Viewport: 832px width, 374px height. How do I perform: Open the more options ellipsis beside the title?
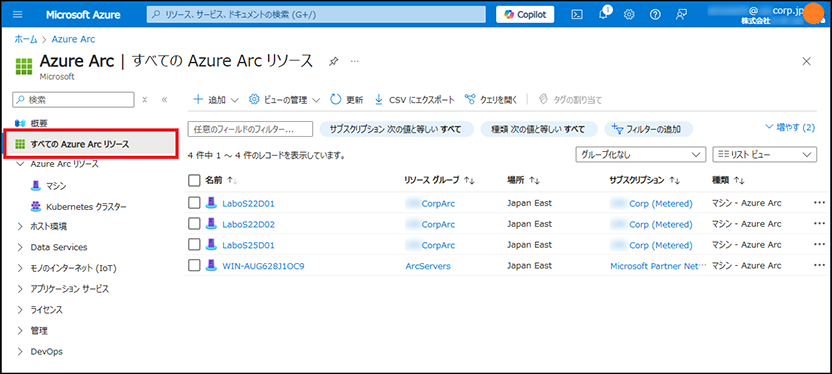354,62
